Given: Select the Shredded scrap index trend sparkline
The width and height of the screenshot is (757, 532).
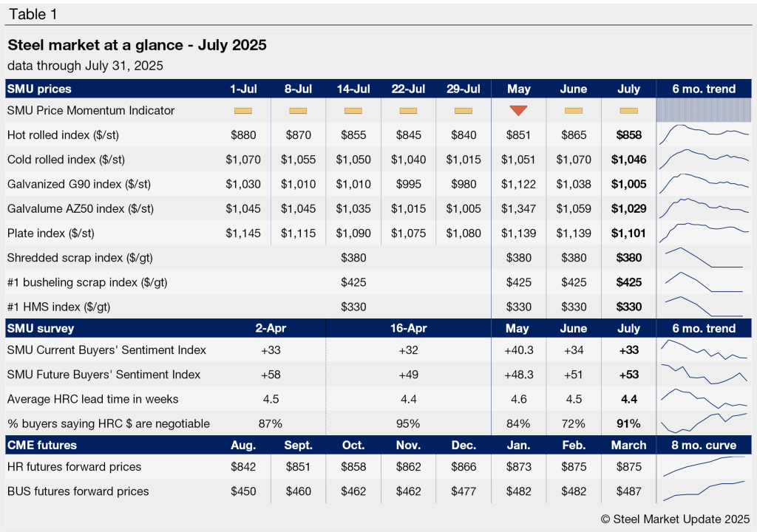Looking at the screenshot, I should [704, 258].
